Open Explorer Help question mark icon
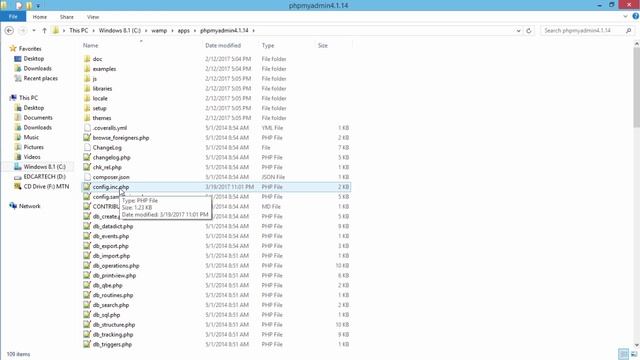This screenshot has height=360, width=640. (x=636, y=17)
